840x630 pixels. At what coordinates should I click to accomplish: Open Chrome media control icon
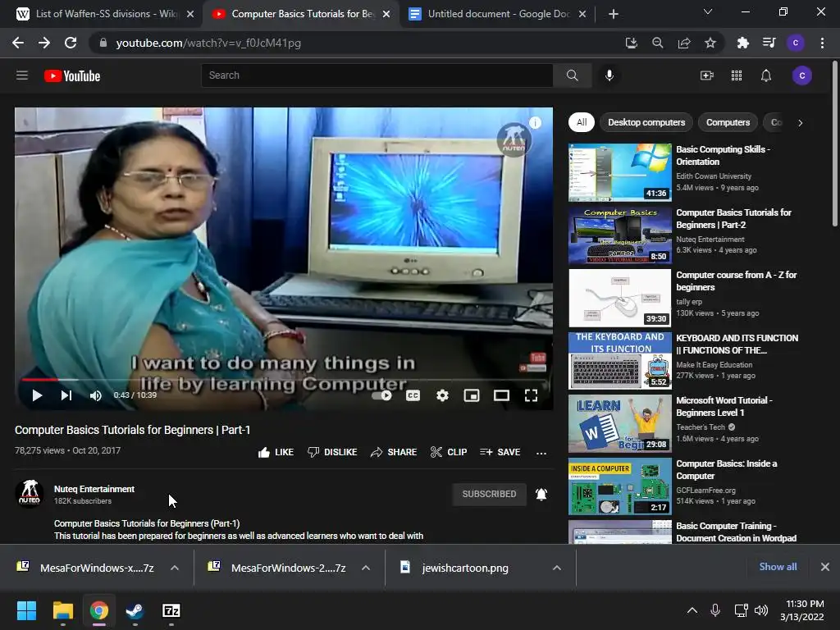[769, 43]
